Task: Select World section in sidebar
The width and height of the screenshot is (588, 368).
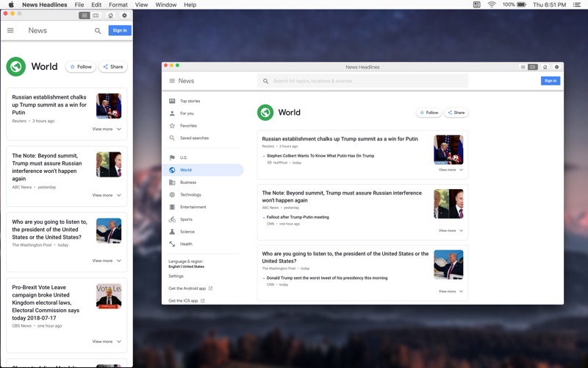Action: pyautogui.click(x=204, y=170)
